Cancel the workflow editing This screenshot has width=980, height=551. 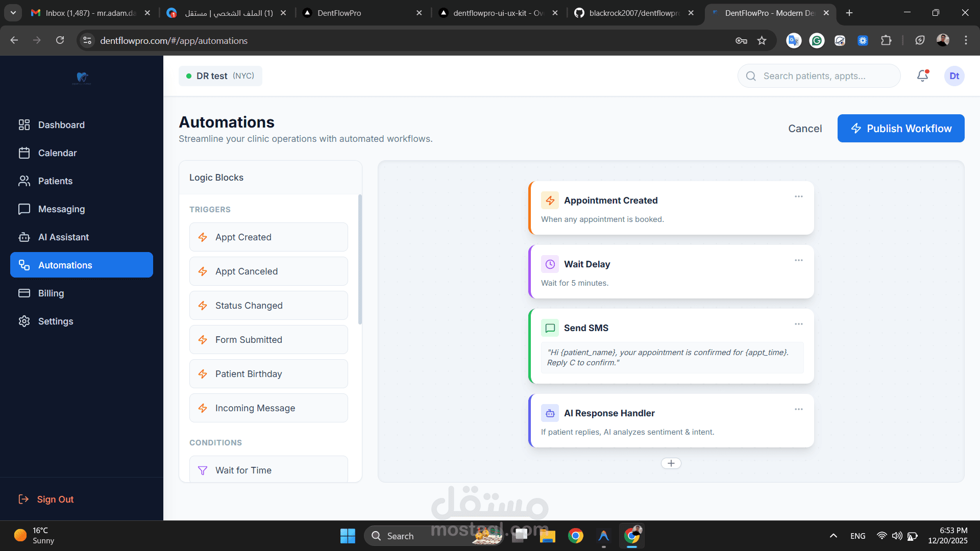point(804,129)
